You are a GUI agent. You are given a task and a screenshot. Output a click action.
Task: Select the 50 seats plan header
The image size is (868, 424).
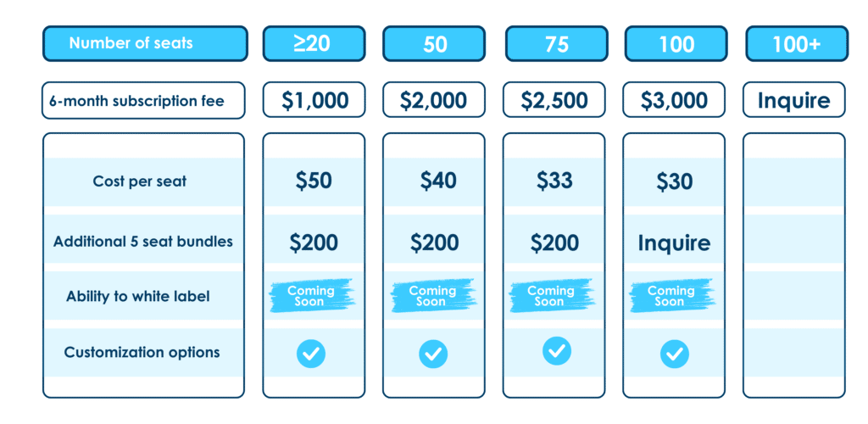click(434, 43)
